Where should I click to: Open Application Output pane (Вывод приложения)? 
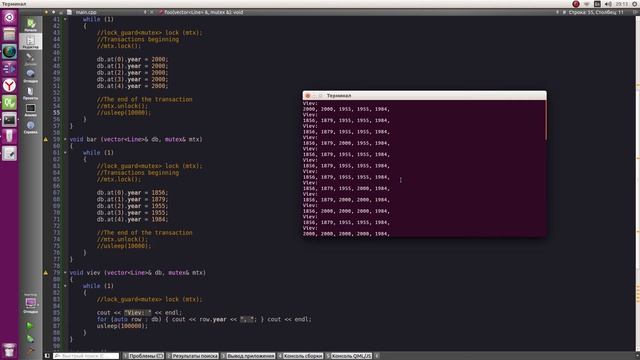(248, 356)
